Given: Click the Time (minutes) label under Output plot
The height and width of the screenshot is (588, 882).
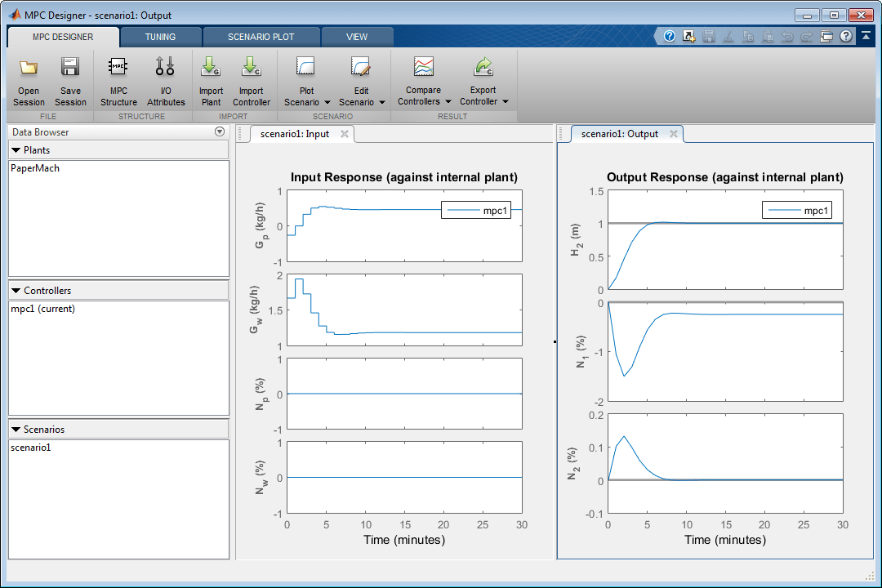Looking at the screenshot, I should pos(725,540).
